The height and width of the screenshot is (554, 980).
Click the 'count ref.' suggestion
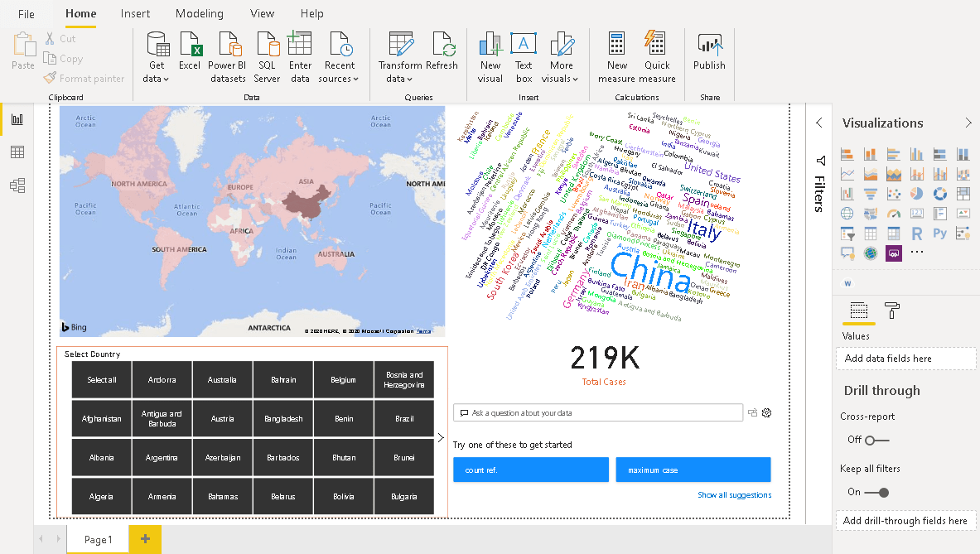pos(531,470)
